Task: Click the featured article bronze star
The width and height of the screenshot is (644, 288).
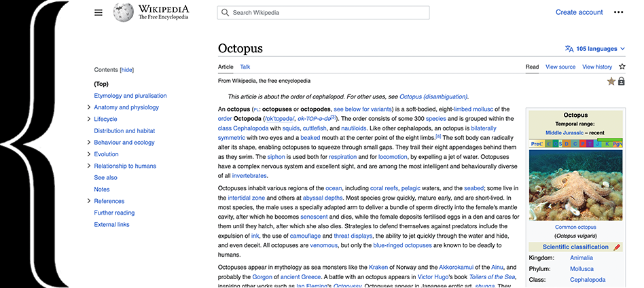Action: pos(611,82)
